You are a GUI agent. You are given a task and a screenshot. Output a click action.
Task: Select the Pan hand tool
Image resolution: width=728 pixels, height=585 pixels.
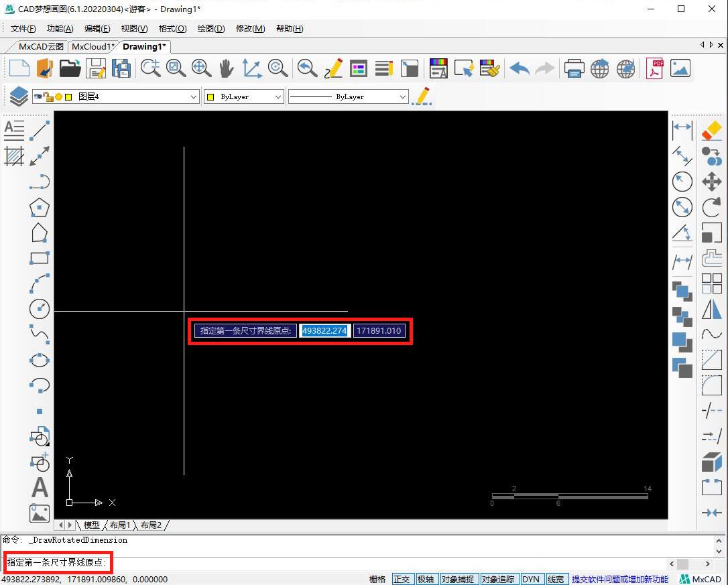(x=226, y=68)
